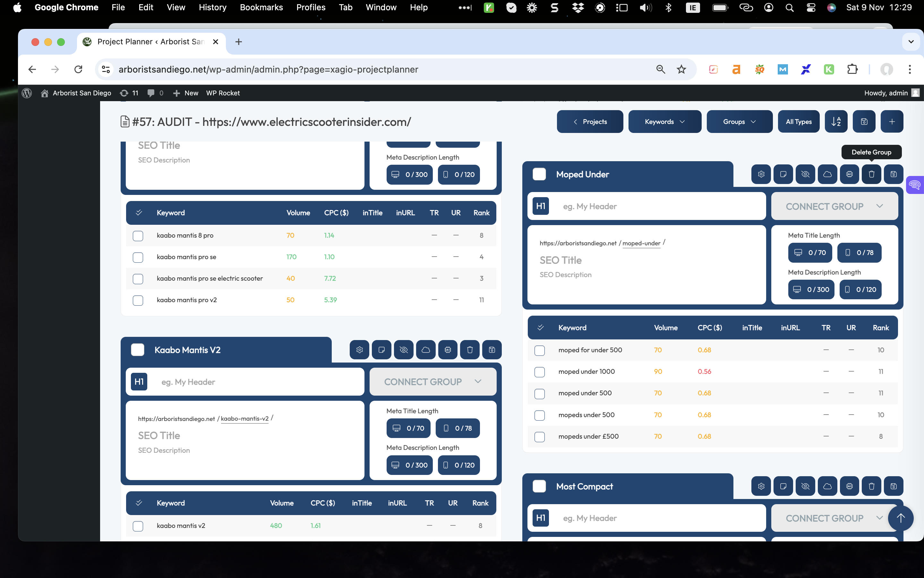Screen dimensions: 924x578
Task: Expand CONNECT GROUP for Moped Under
Action: click(834, 206)
